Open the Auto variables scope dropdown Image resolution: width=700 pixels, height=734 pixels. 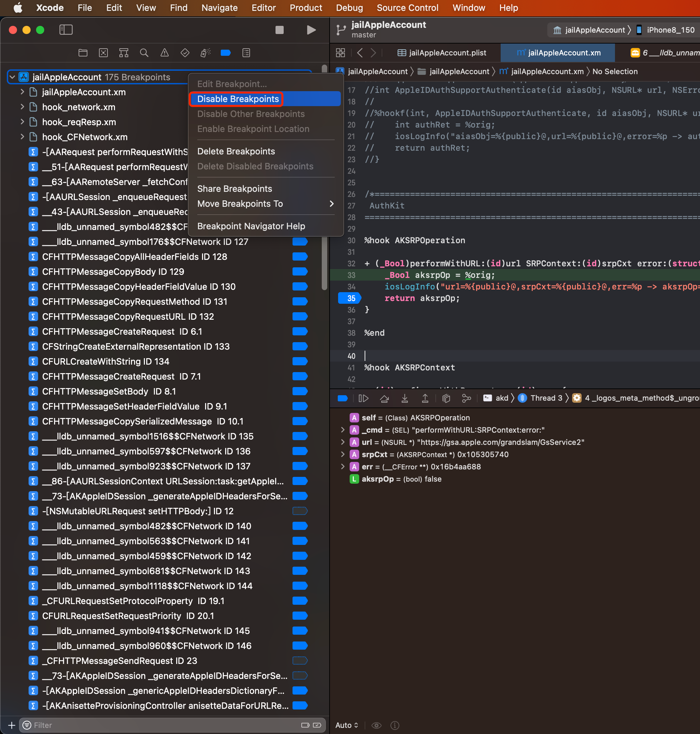coord(347,725)
